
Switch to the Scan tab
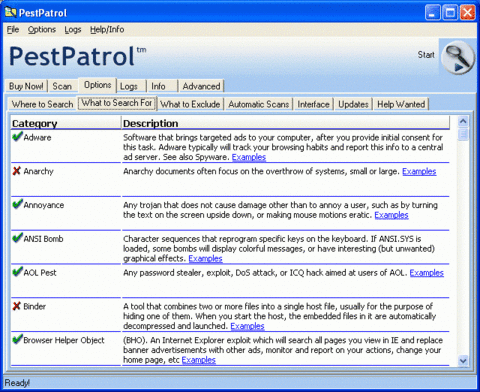(62, 86)
